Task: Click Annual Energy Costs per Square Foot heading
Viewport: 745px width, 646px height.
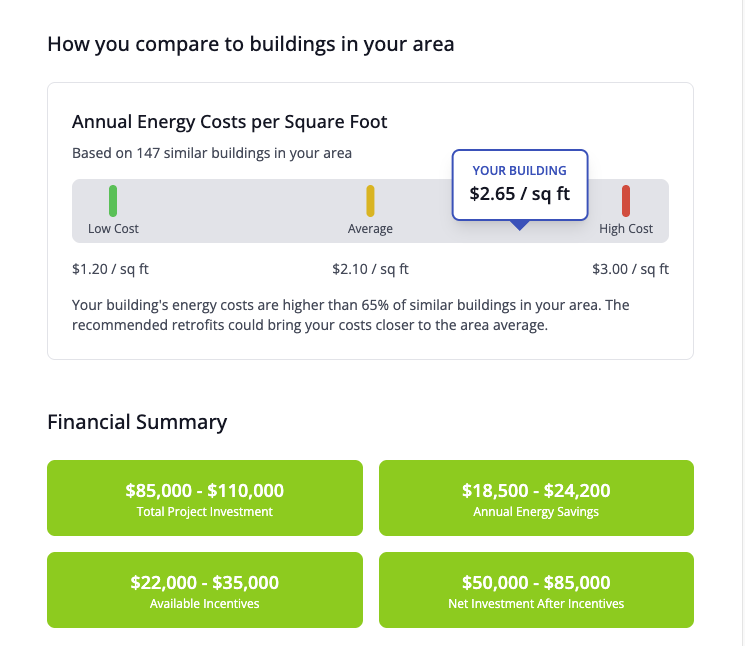Action: (229, 123)
